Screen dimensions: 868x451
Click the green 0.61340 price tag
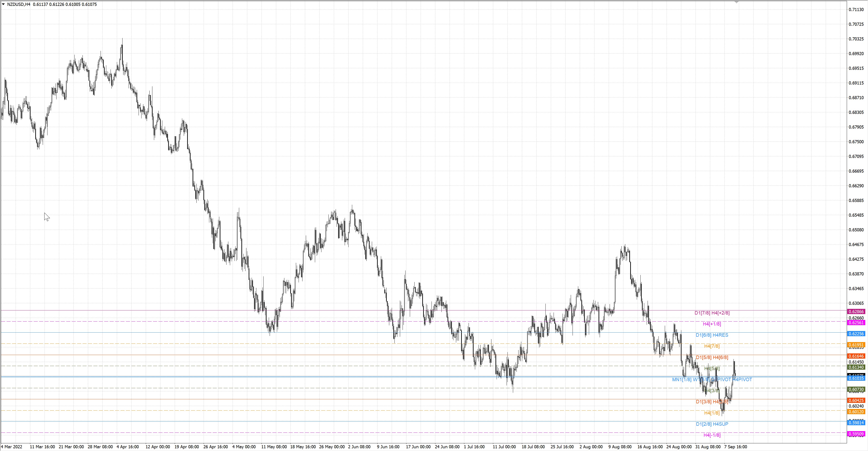(856, 367)
